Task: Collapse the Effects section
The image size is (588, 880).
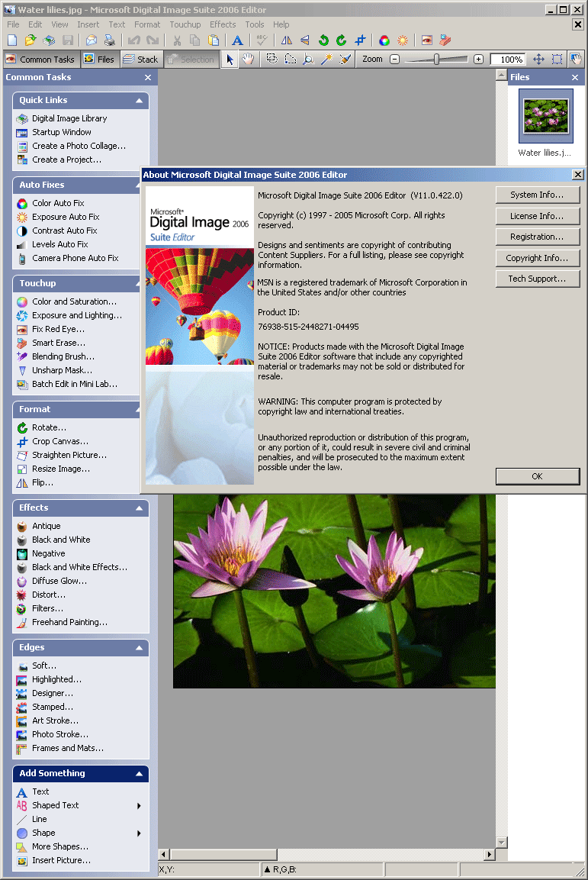Action: pos(139,508)
